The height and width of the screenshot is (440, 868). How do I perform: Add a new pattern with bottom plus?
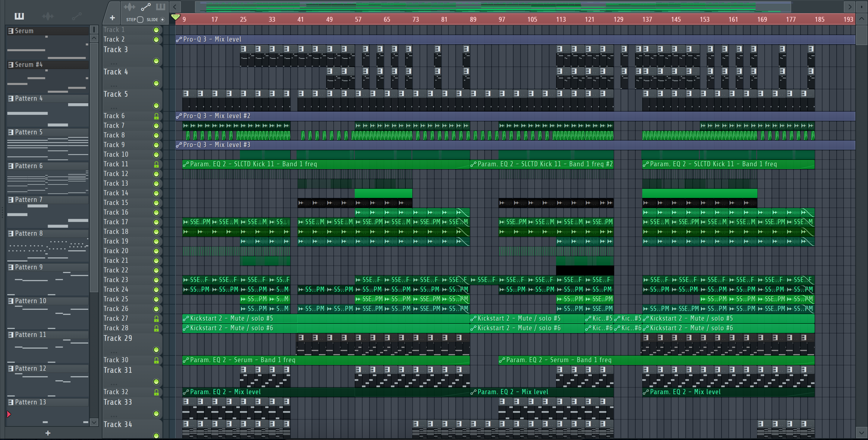[48, 433]
